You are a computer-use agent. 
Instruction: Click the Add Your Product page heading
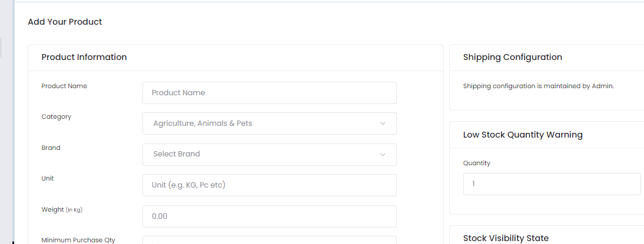(x=65, y=22)
